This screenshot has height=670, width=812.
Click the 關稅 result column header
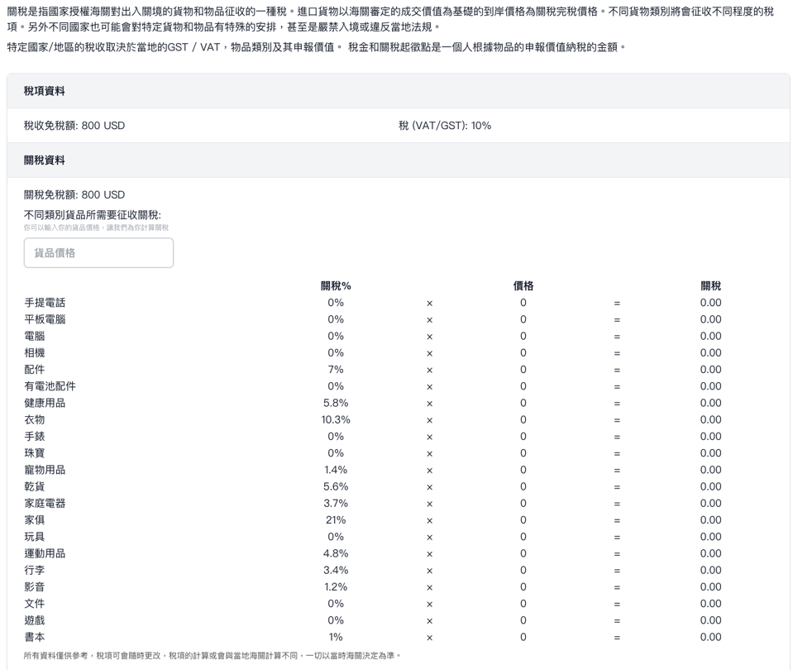[x=710, y=286]
